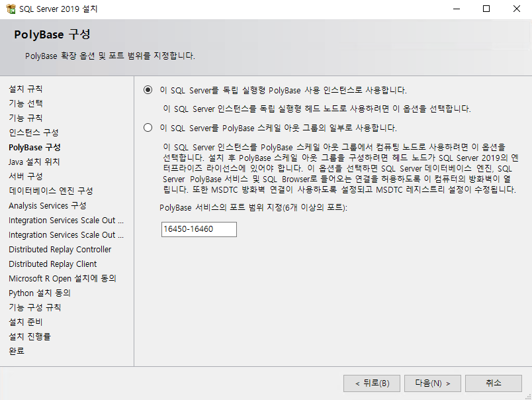Select 데이터베이스 엔진 구성 step
This screenshot has height=400, width=532.
click(x=51, y=191)
